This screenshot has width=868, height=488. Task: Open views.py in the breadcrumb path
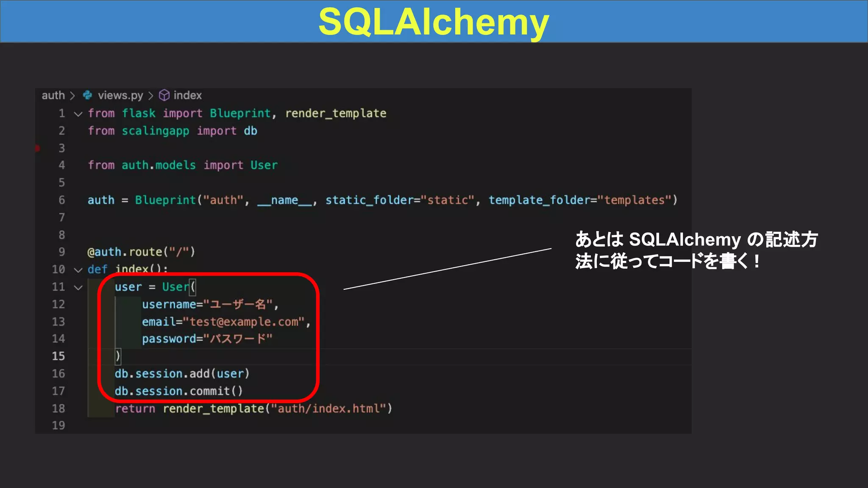(x=120, y=95)
